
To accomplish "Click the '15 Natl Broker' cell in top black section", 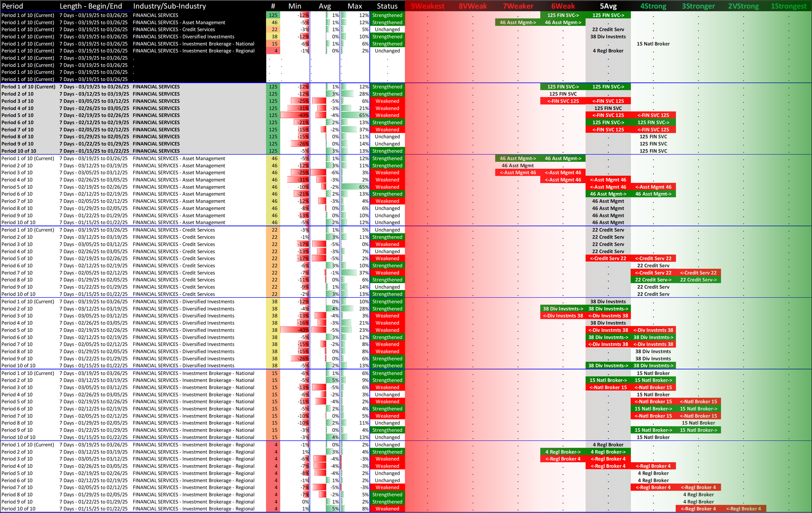I will click(x=653, y=44).
